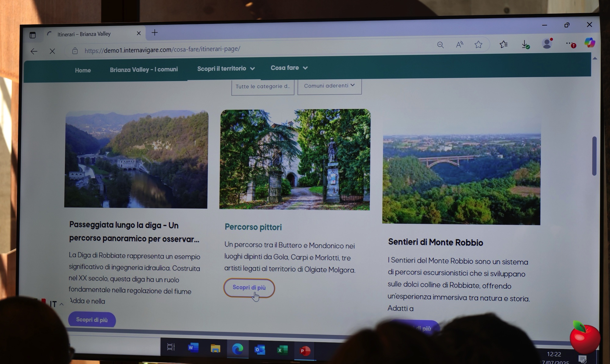Open Brianza Valley – I comuni menu item
The image size is (610, 364).
(144, 70)
